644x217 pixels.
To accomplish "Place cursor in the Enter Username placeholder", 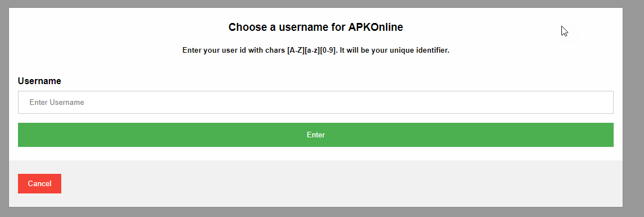I will tap(57, 103).
